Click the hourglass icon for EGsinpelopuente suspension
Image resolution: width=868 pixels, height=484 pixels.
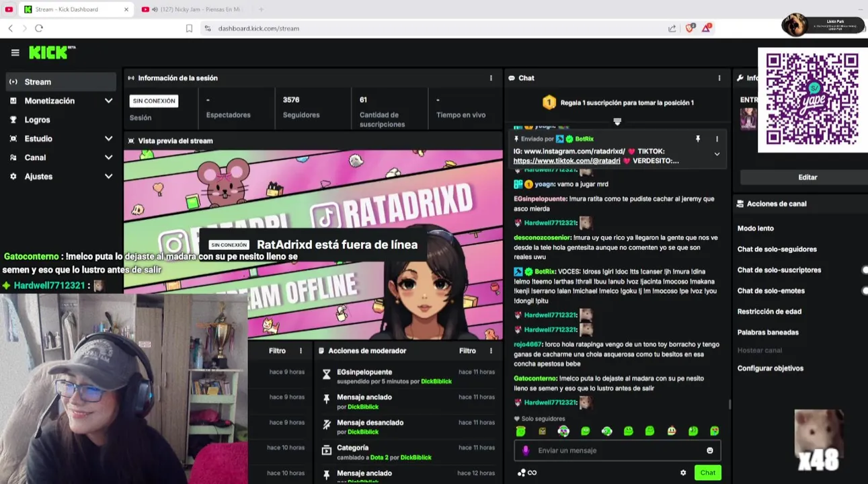click(x=327, y=374)
